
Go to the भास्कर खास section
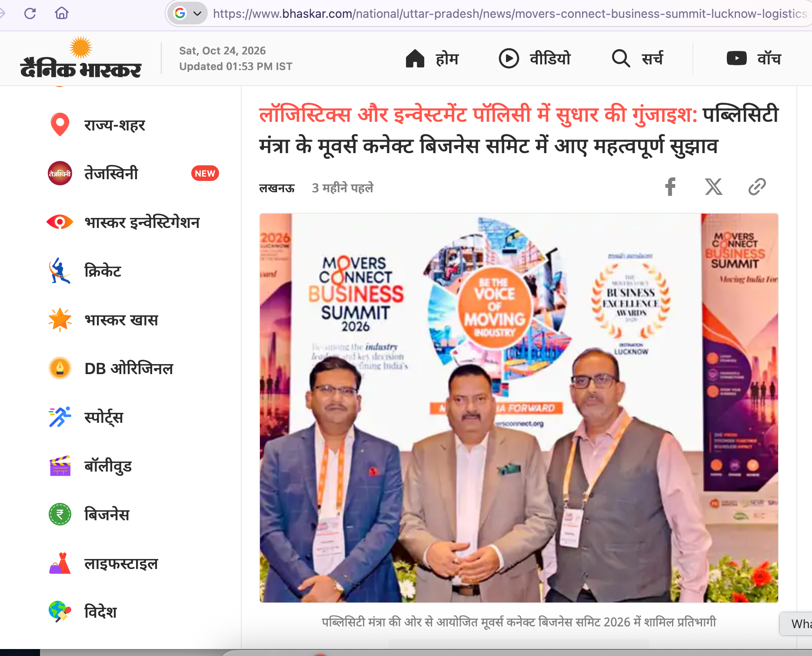[x=121, y=319]
